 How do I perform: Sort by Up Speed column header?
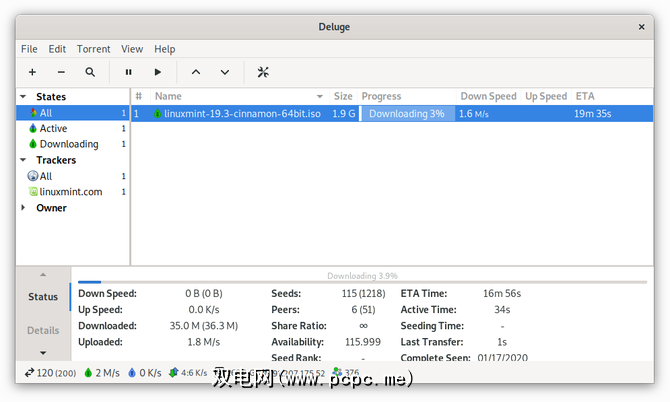546,96
